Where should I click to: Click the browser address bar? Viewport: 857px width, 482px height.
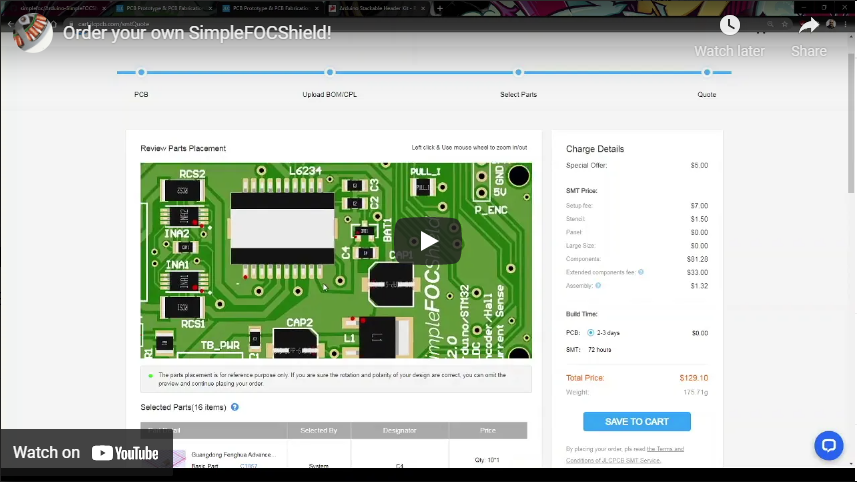point(415,24)
